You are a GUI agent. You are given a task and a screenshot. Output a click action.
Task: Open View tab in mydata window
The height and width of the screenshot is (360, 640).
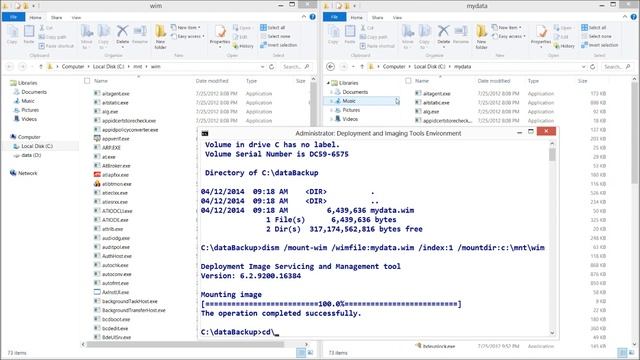click(398, 18)
